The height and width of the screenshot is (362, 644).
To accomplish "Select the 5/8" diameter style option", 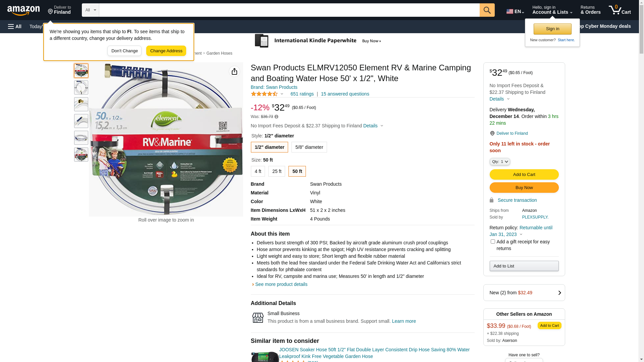I will pos(309,147).
